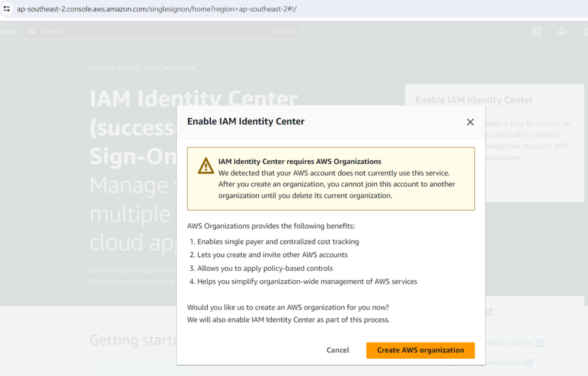Open the Services menu
This screenshot has height=376, width=588.
pyautogui.click(x=7, y=32)
